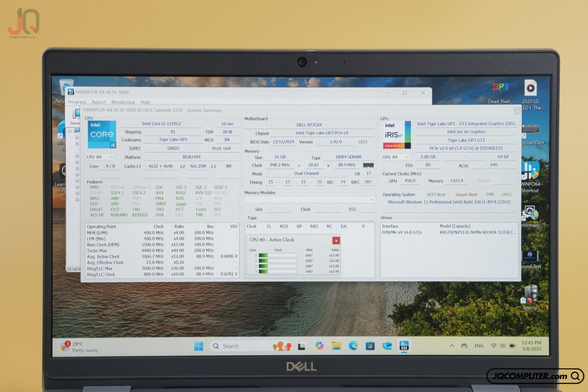Image resolution: width=588 pixels, height=392 pixels.
Task: Click the Dual-Channel memory mode value
Action: (307, 174)
